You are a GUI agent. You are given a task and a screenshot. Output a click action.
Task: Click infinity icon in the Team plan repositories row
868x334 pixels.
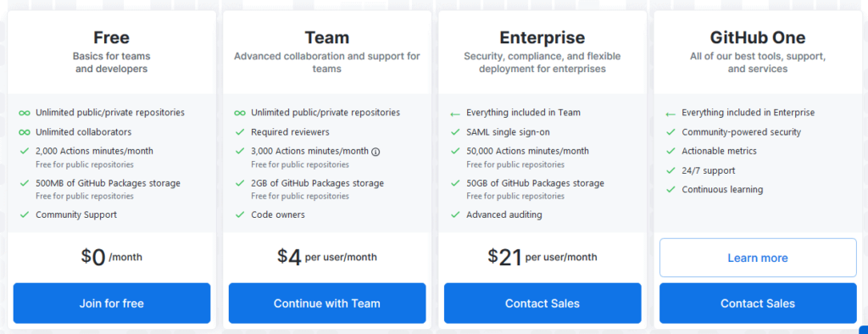[x=240, y=113]
